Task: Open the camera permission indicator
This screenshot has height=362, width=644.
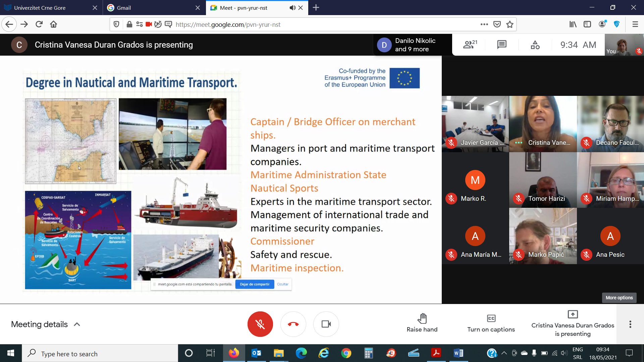Action: pyautogui.click(x=149, y=24)
